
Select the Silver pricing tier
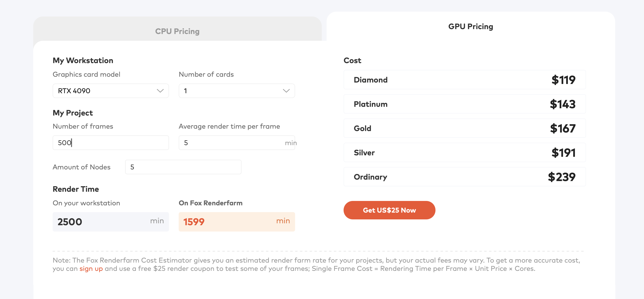(x=465, y=152)
